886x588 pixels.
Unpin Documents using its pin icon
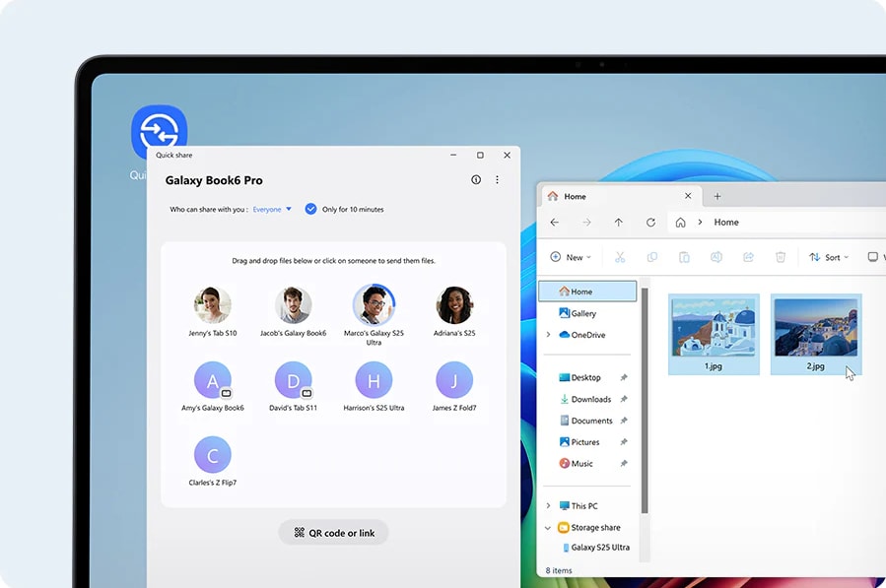(x=624, y=421)
